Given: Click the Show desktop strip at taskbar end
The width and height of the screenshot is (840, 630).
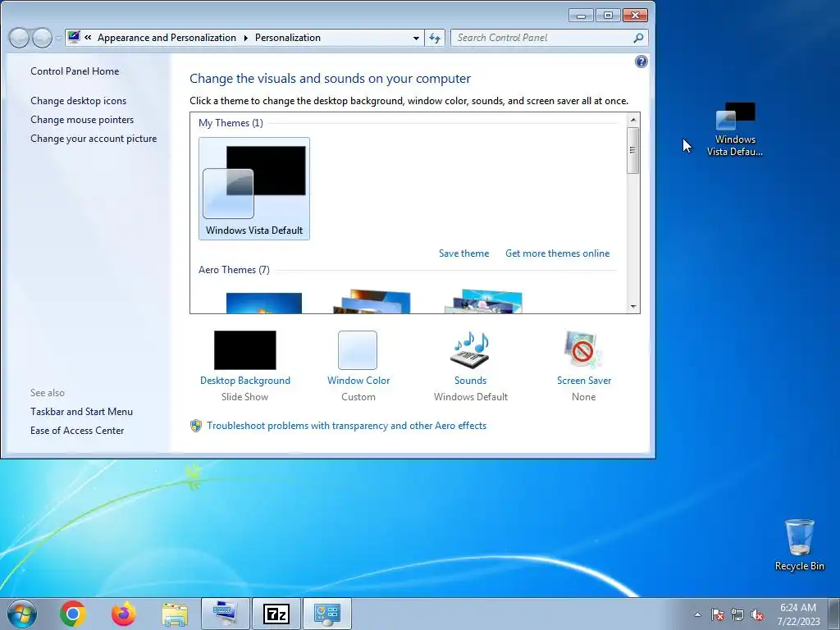Looking at the screenshot, I should [834, 614].
